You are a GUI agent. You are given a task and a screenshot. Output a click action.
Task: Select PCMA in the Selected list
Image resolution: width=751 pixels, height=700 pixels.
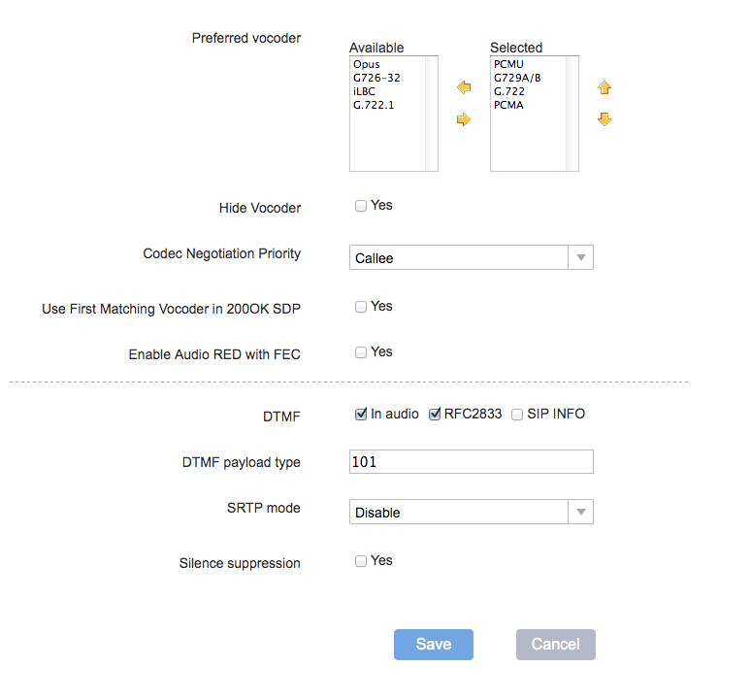coord(508,105)
